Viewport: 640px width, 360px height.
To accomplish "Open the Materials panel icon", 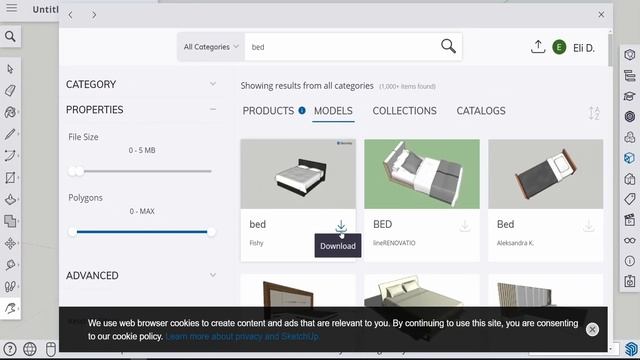I will (x=630, y=117).
